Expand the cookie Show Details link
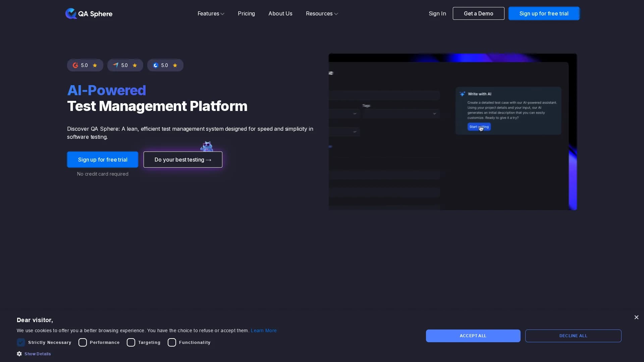This screenshot has height=362, width=644. pyautogui.click(x=38, y=354)
